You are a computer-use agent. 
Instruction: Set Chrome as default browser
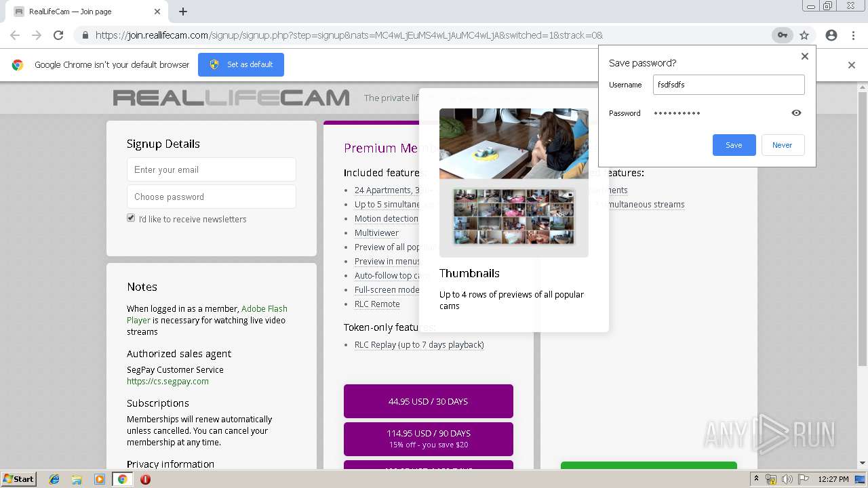pyautogui.click(x=241, y=64)
